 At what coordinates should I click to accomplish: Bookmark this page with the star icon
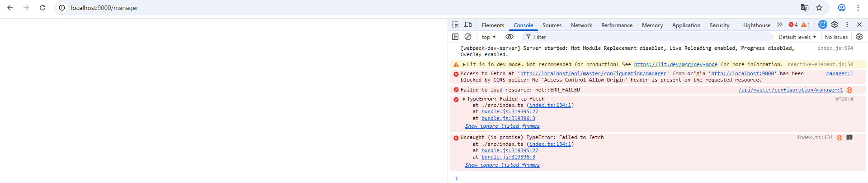819,8
